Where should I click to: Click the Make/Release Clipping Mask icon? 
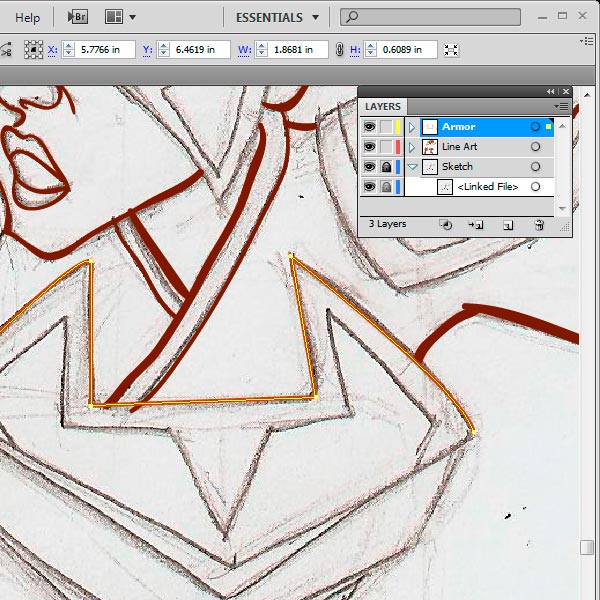(446, 225)
